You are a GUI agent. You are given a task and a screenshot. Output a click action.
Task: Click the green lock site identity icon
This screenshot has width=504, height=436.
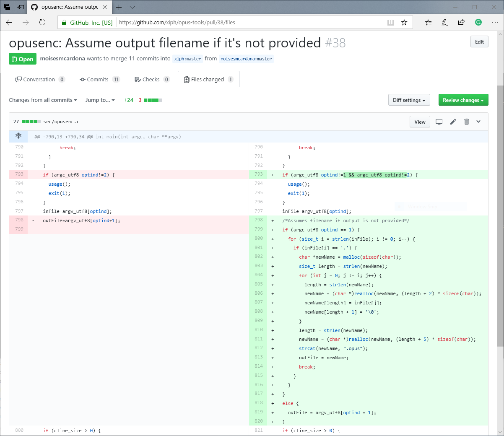point(64,23)
